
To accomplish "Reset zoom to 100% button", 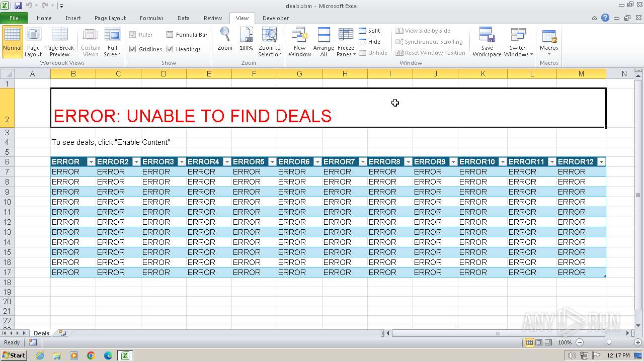I will (246, 39).
